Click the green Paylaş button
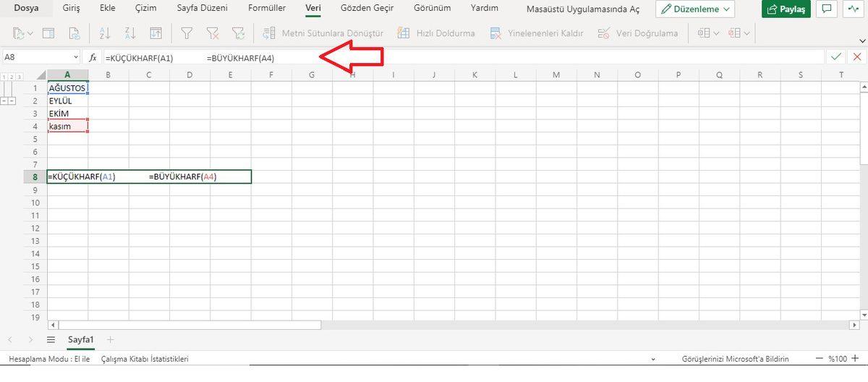The image size is (868, 382). click(786, 9)
